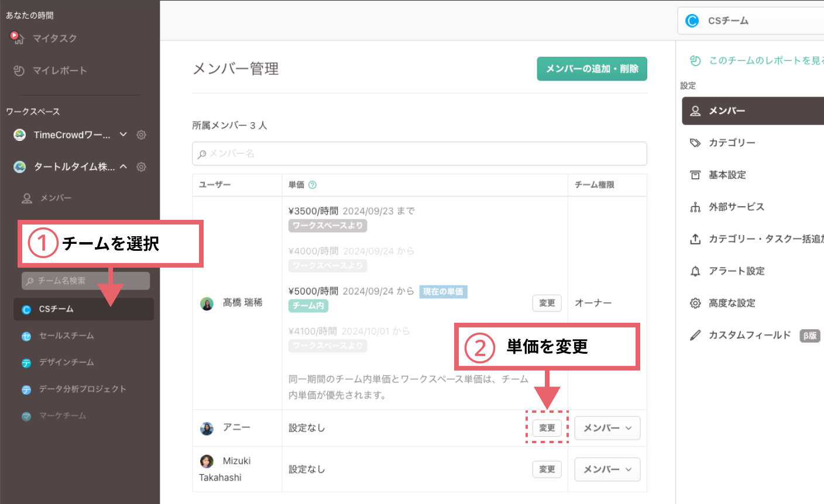Open Mizuki Takahashi's メンバー role dropdown
The image size is (824, 504).
click(607, 470)
